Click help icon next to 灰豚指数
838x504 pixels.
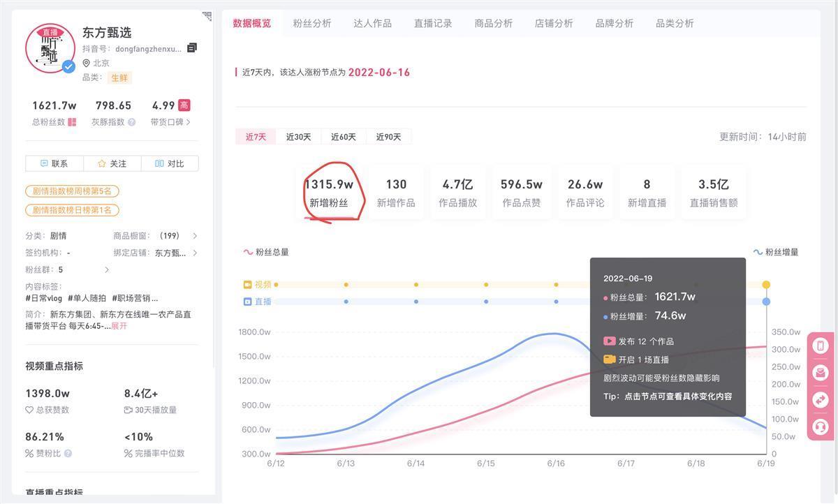(x=131, y=122)
